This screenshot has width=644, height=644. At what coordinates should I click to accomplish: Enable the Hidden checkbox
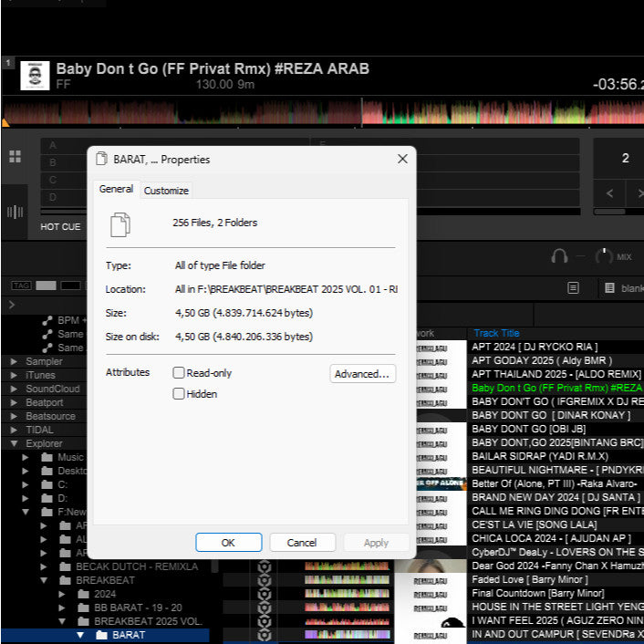pyautogui.click(x=179, y=393)
